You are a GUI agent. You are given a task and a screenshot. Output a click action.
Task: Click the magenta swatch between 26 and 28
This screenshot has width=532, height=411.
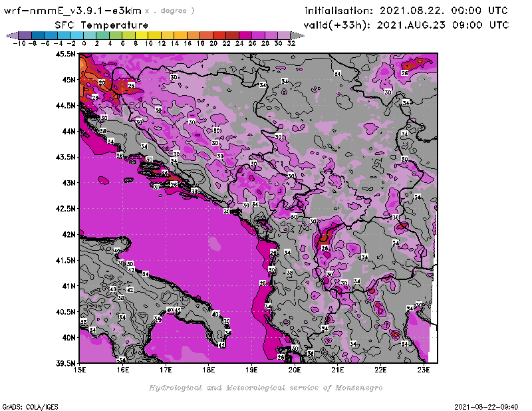[x=258, y=35]
